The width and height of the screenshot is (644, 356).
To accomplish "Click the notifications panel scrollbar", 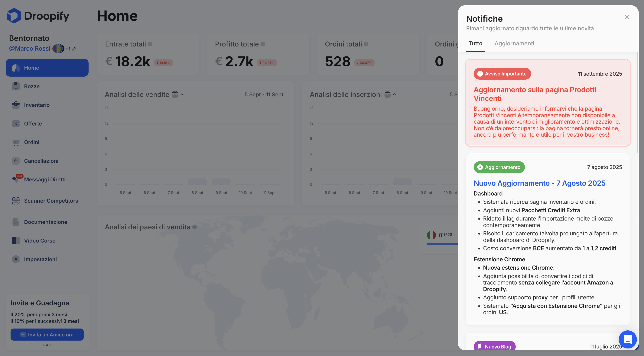I will coord(637,102).
